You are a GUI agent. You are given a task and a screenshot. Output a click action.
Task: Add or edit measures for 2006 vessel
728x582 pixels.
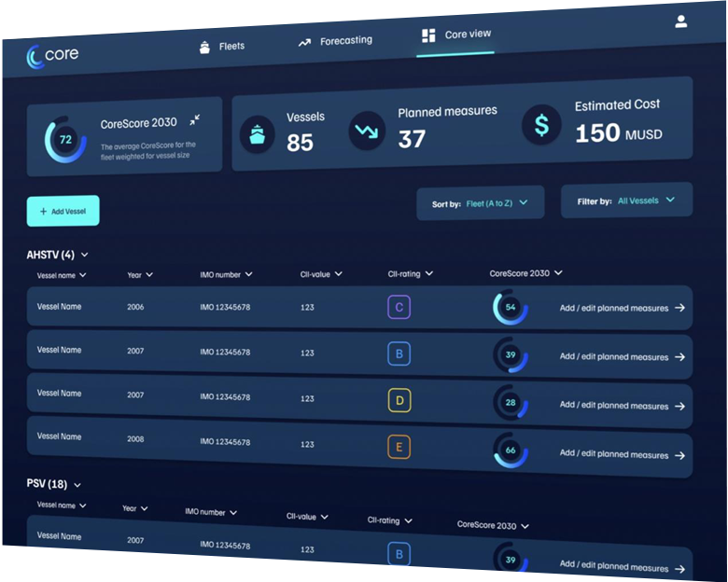[622, 308]
